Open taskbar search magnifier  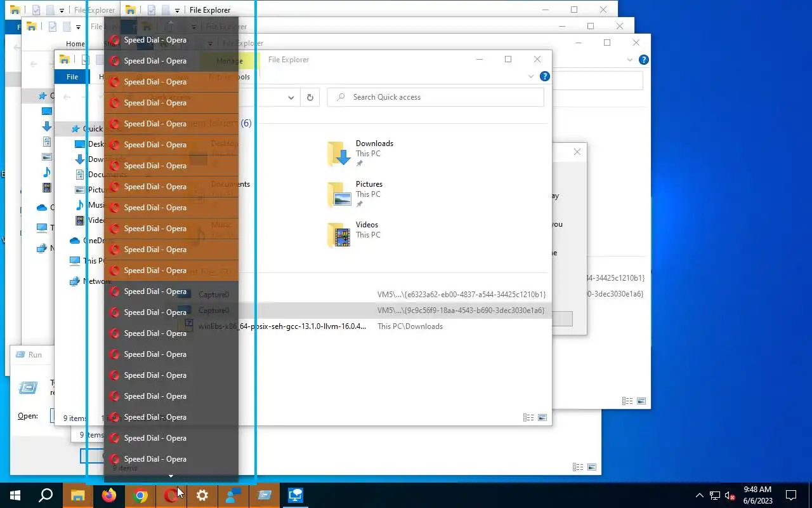[46, 496]
